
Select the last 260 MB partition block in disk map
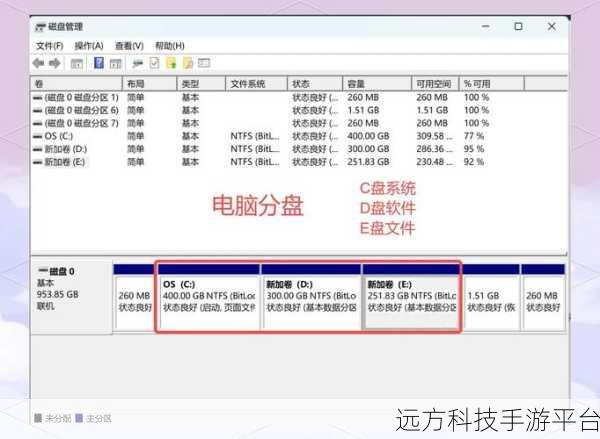(x=543, y=297)
